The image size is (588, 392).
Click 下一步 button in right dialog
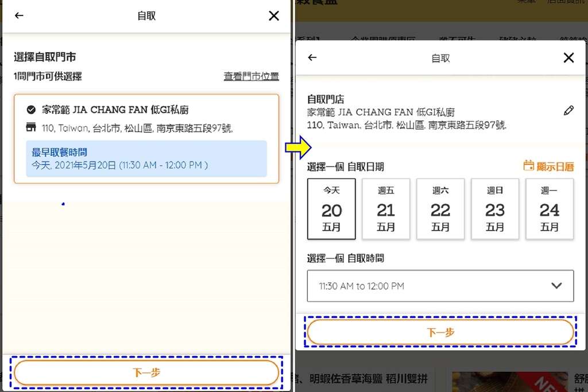[x=440, y=332]
